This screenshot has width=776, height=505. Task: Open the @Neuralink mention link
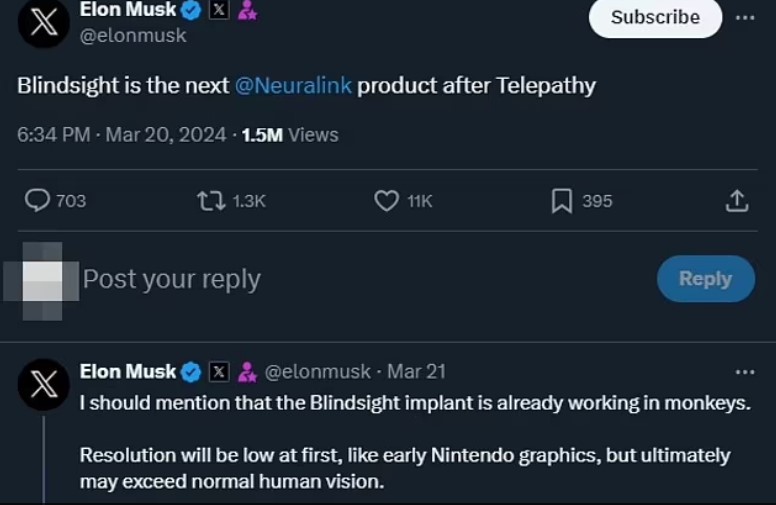293,85
